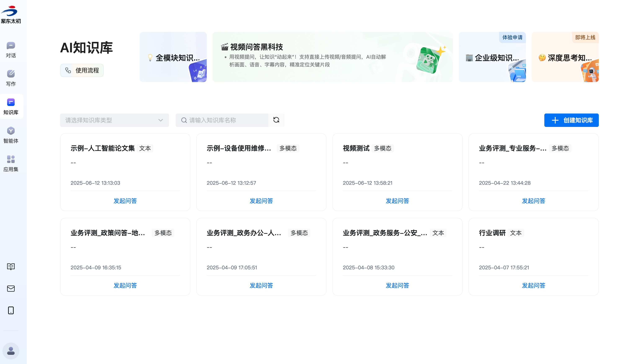Click the refresh icon beside search box

[x=276, y=120]
